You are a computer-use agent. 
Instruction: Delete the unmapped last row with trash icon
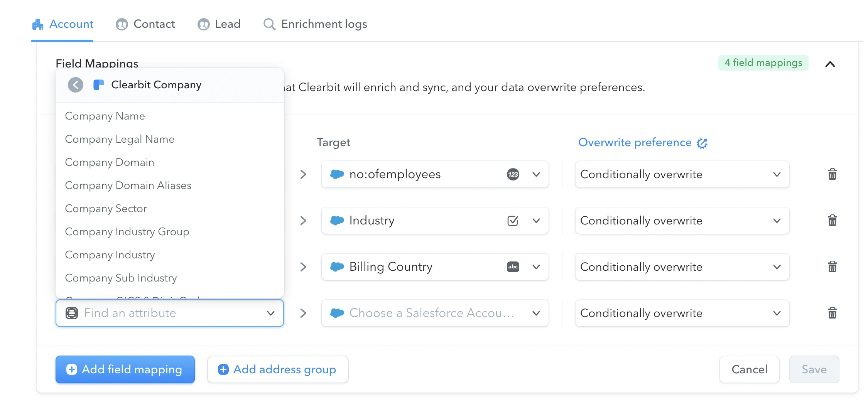(833, 313)
